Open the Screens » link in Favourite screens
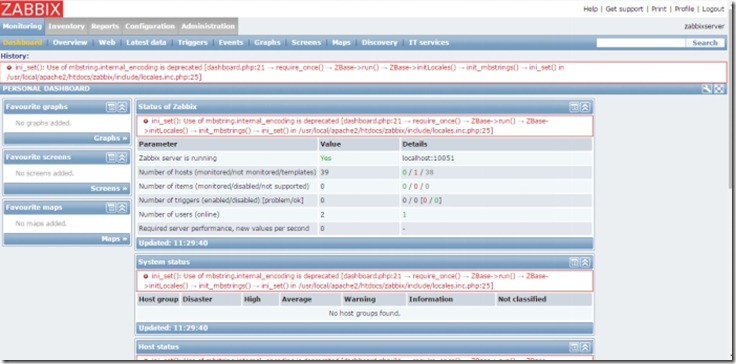The width and height of the screenshot is (736, 364). click(109, 188)
